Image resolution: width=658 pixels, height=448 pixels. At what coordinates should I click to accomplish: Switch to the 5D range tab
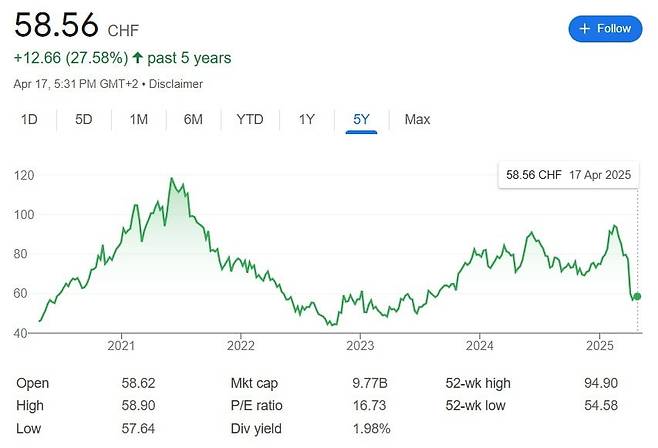click(x=84, y=120)
